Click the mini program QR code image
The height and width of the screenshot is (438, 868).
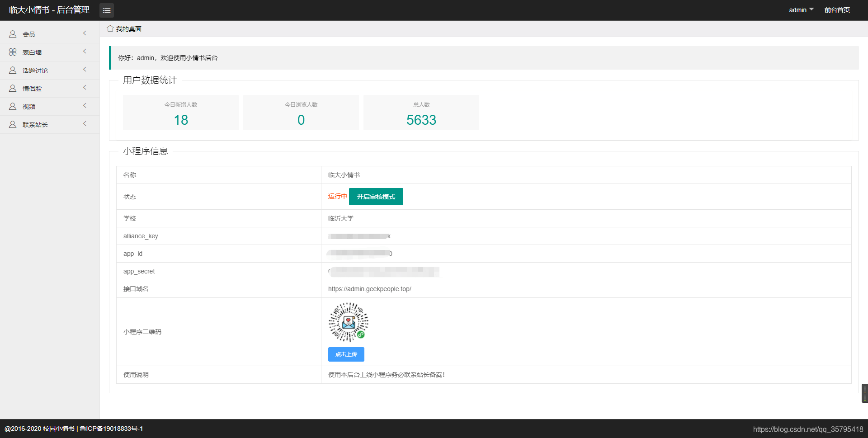tap(349, 322)
